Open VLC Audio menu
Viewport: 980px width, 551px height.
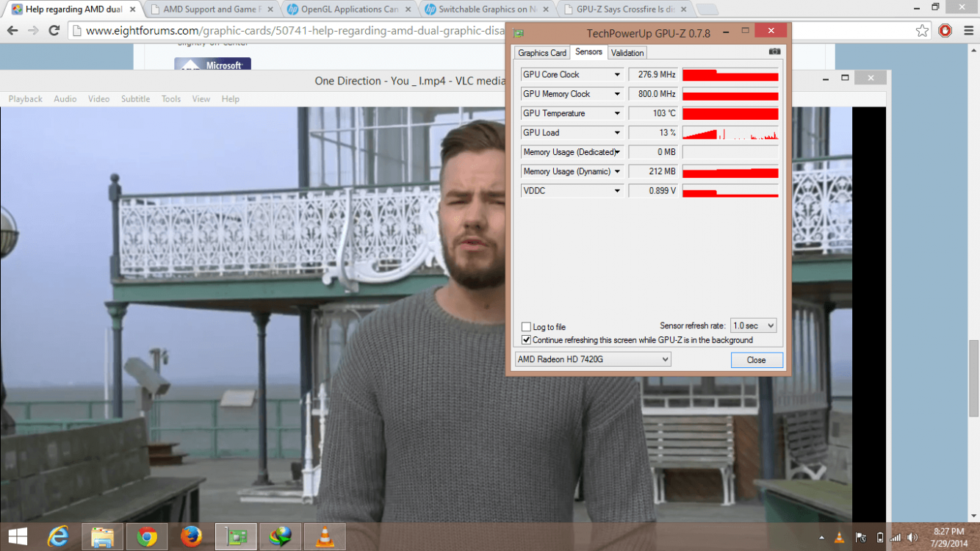pyautogui.click(x=65, y=99)
